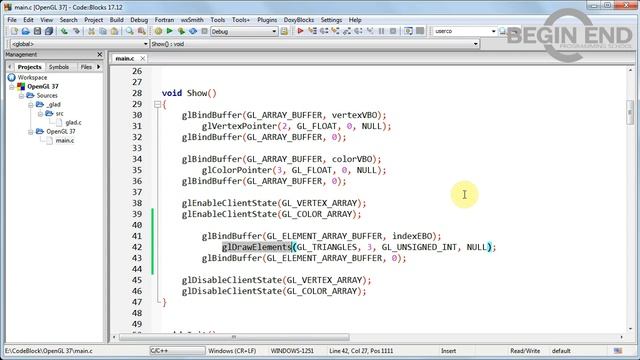Collapse the _glad folder node
The image size is (640, 360).
pyautogui.click(x=31, y=105)
